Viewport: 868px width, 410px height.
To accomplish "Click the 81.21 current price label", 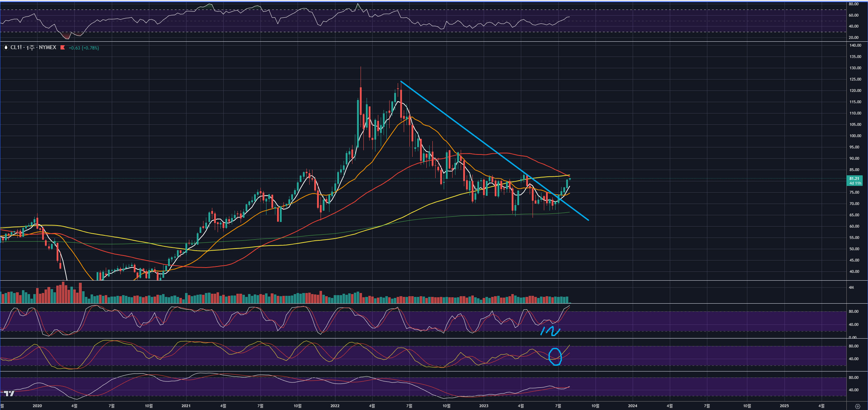I will coord(854,179).
